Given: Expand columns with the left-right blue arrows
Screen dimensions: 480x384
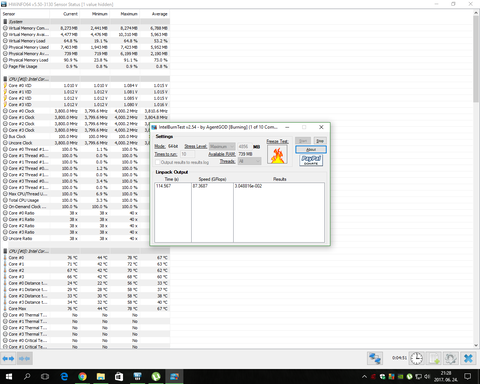Looking at the screenshot, I should click(8, 359).
